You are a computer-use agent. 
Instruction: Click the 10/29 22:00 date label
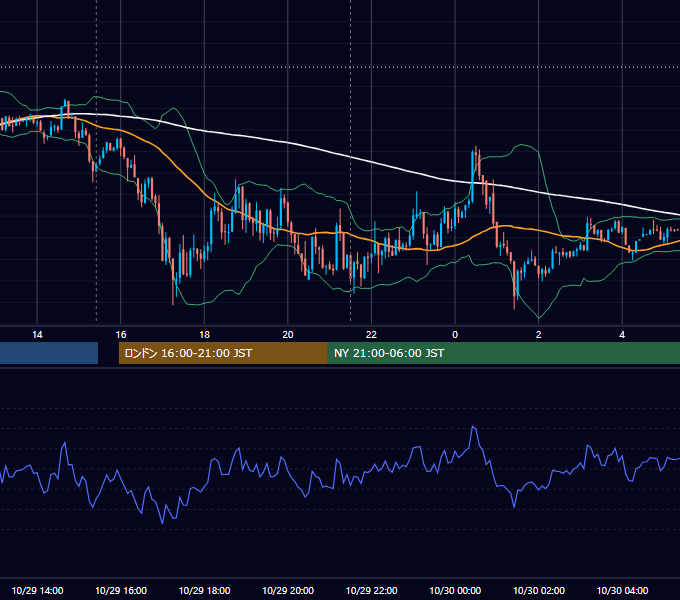tap(371, 590)
